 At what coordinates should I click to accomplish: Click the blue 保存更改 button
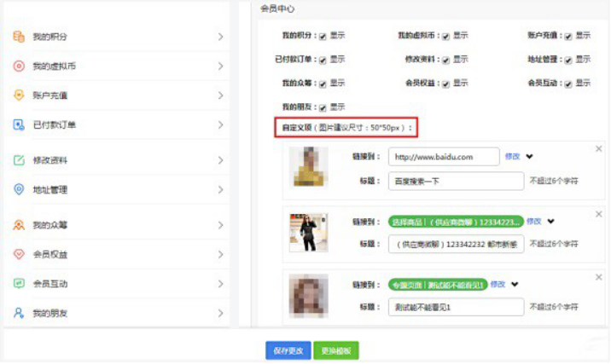tap(288, 350)
